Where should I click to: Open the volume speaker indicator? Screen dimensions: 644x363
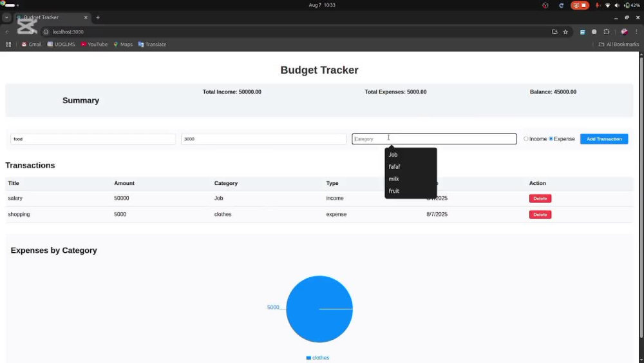(617, 5)
